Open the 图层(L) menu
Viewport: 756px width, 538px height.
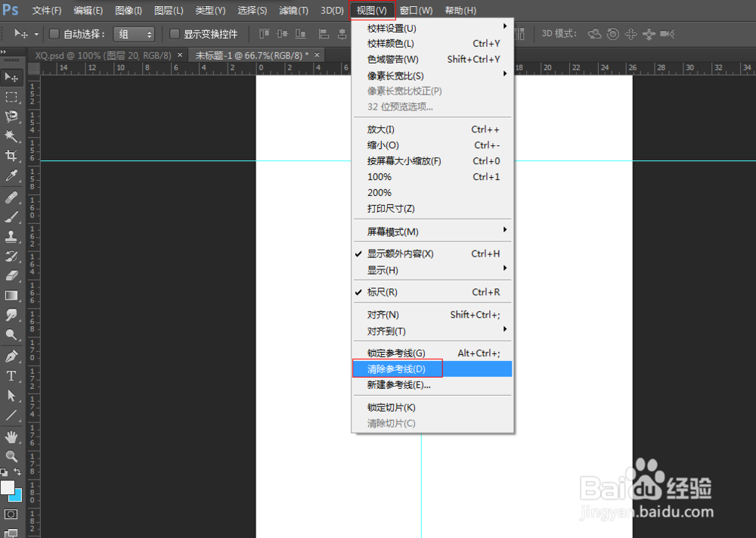point(169,10)
